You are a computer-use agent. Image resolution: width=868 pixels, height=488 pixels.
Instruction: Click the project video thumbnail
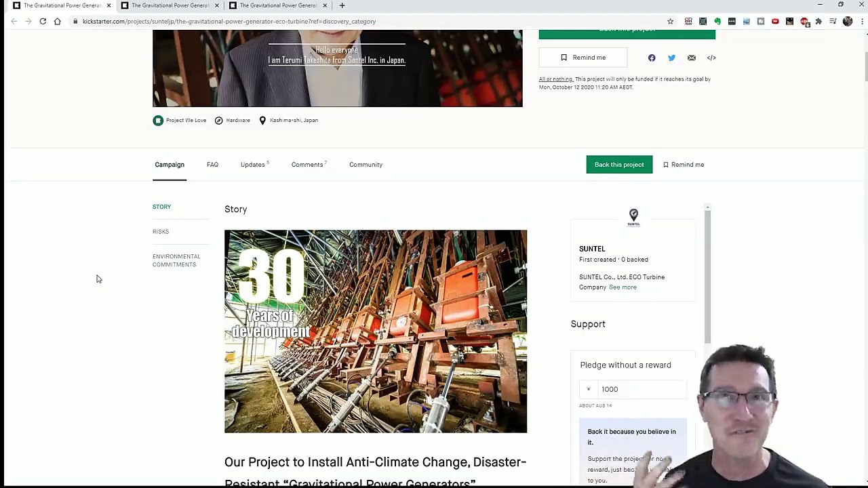coord(338,68)
